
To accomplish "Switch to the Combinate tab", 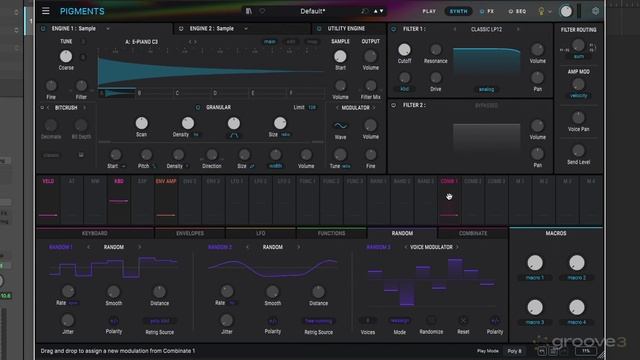I will 473,233.
